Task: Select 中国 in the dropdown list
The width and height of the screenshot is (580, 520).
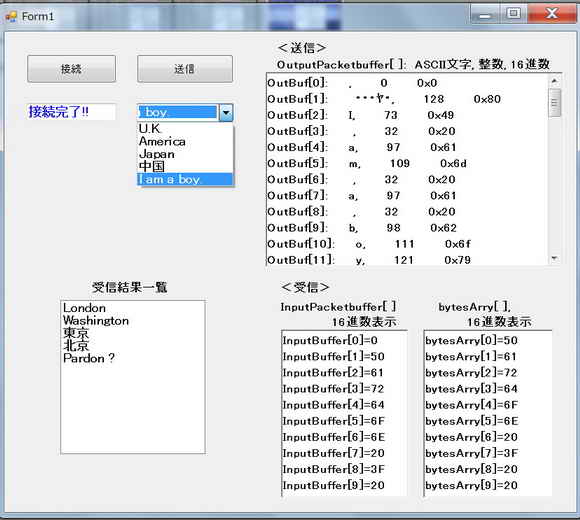Action: (185, 166)
